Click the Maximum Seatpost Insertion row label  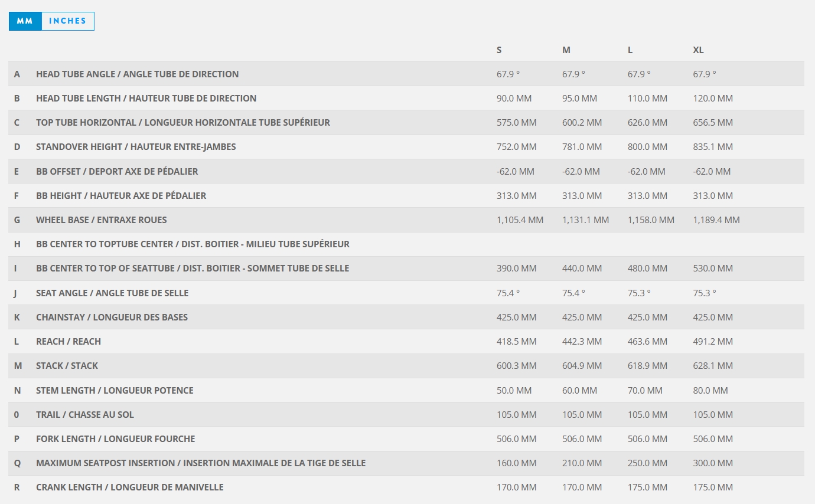(x=201, y=463)
